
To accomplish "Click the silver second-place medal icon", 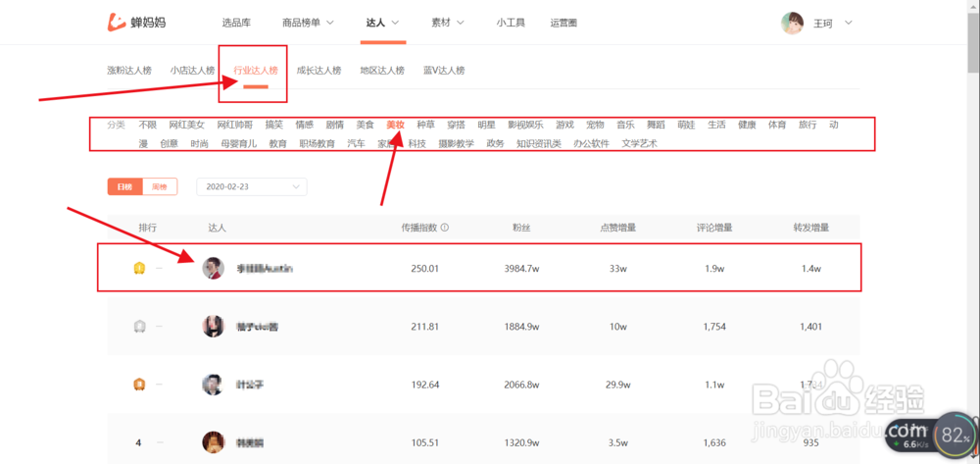I will pos(139,327).
